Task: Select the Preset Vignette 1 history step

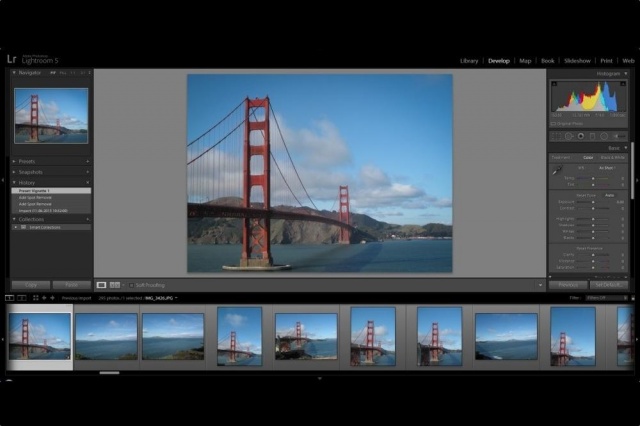Action: 51,191
